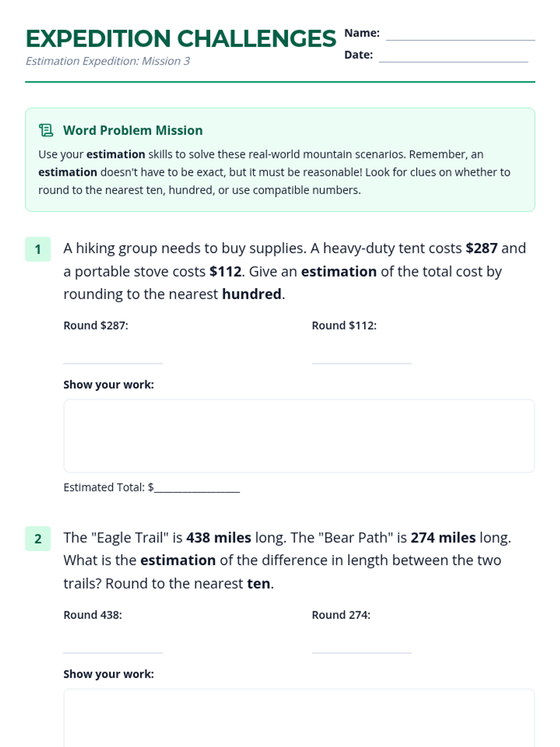Click the bold word ten in question 2
This screenshot has width=560, height=747.
(259, 584)
